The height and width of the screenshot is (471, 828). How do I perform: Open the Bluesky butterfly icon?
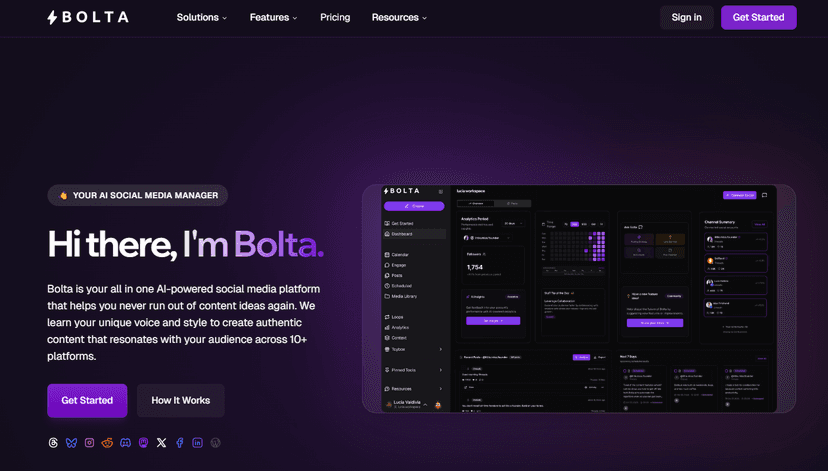tap(71, 443)
